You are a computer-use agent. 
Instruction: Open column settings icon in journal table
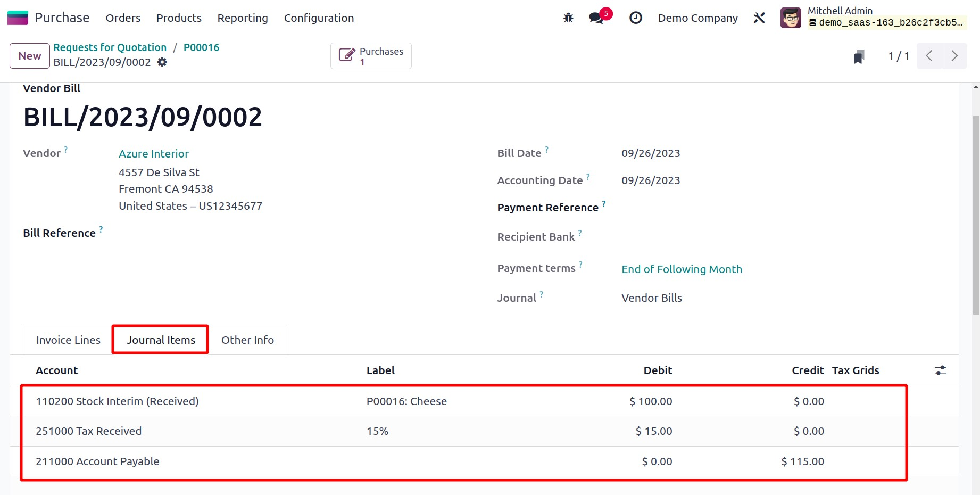940,370
